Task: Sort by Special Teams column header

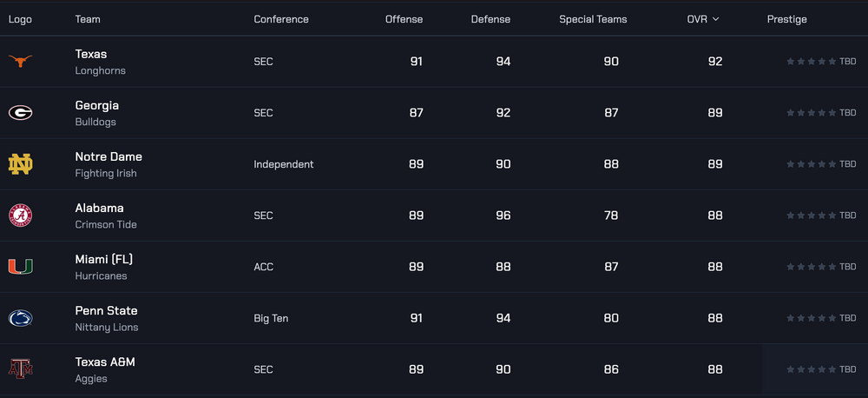Action: click(x=593, y=19)
